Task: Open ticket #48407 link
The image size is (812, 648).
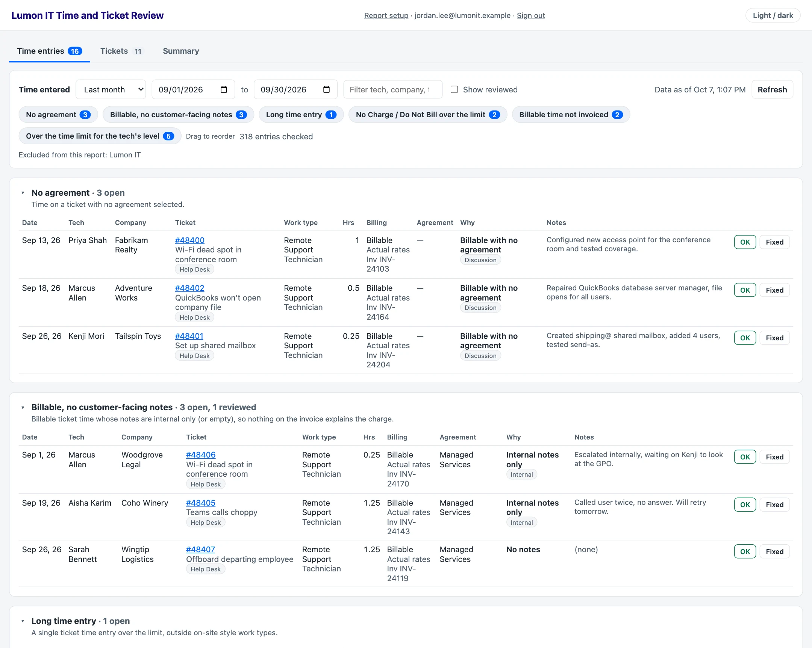Action: (200, 550)
